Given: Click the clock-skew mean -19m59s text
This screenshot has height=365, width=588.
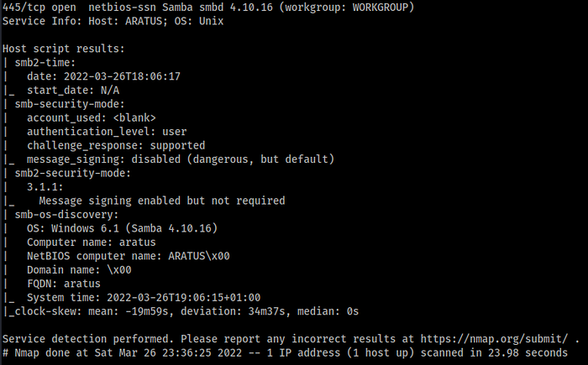Looking at the screenshot, I should (128, 312).
